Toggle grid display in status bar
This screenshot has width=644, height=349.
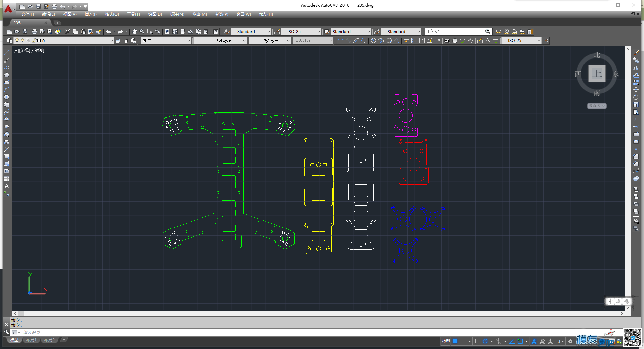(455, 341)
